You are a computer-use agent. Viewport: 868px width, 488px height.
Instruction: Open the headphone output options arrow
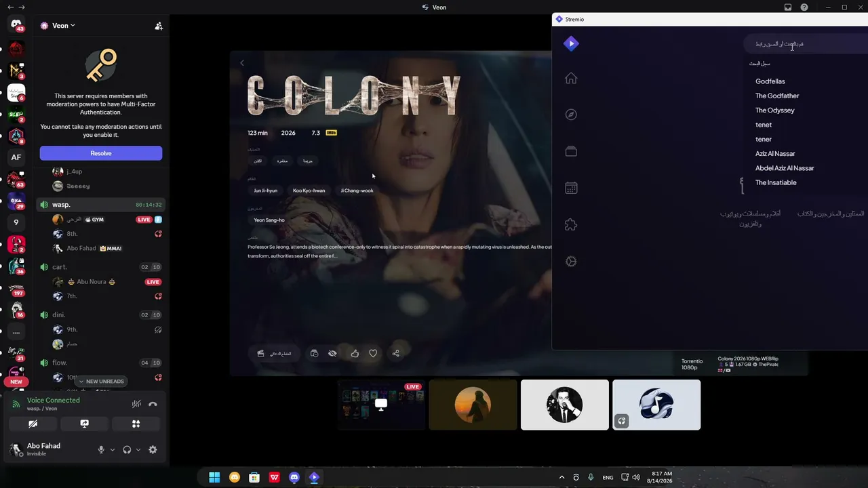138,449
